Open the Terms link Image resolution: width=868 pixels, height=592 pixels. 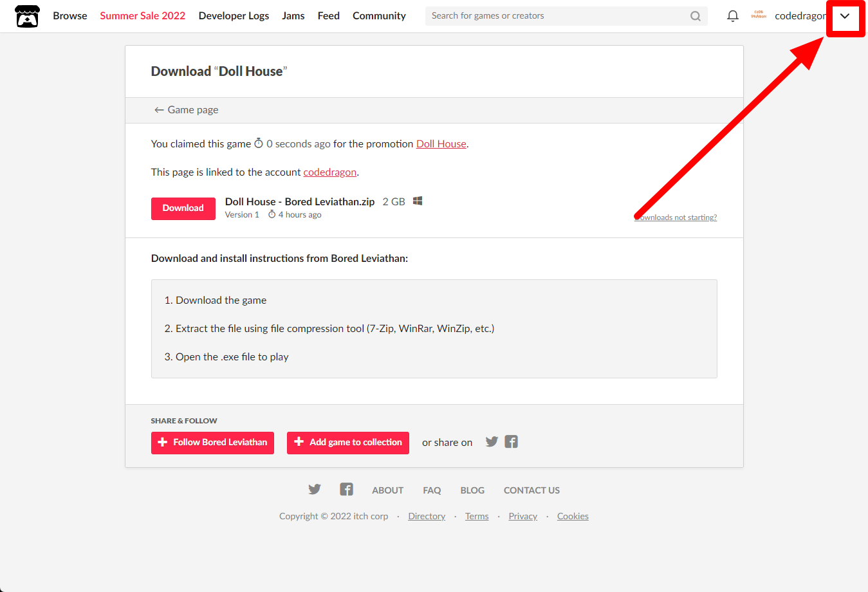coord(477,516)
